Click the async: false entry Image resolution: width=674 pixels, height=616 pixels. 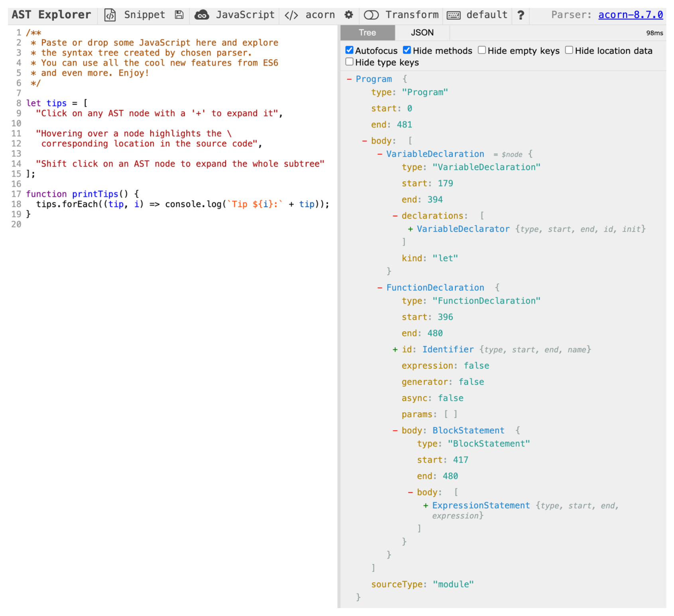coord(432,398)
